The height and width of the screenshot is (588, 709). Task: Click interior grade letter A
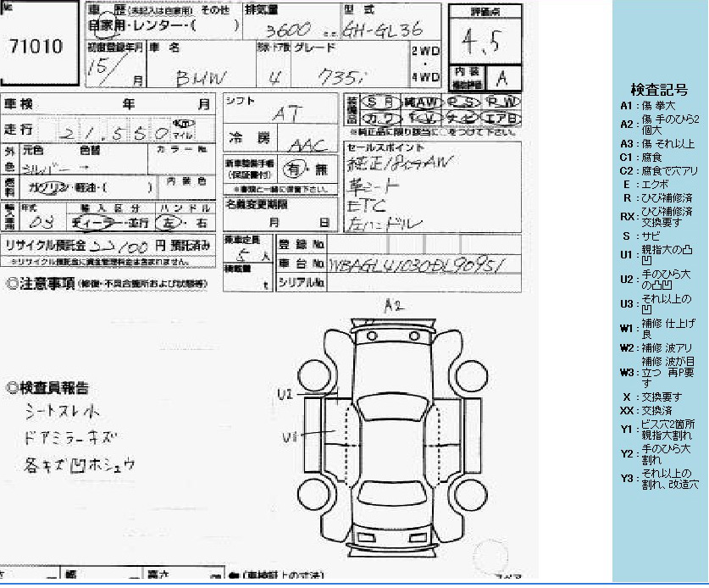(x=502, y=79)
